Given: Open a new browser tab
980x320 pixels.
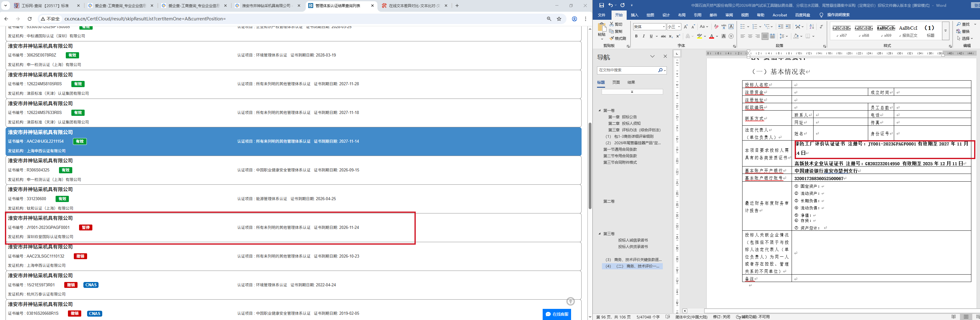Looking at the screenshot, I should point(457,6).
